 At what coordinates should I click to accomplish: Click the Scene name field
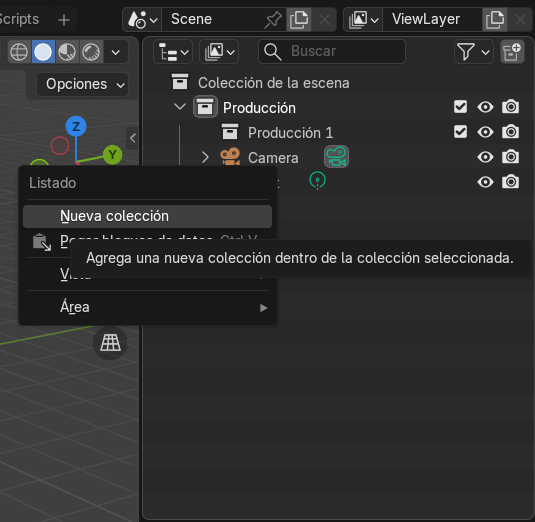(x=212, y=19)
